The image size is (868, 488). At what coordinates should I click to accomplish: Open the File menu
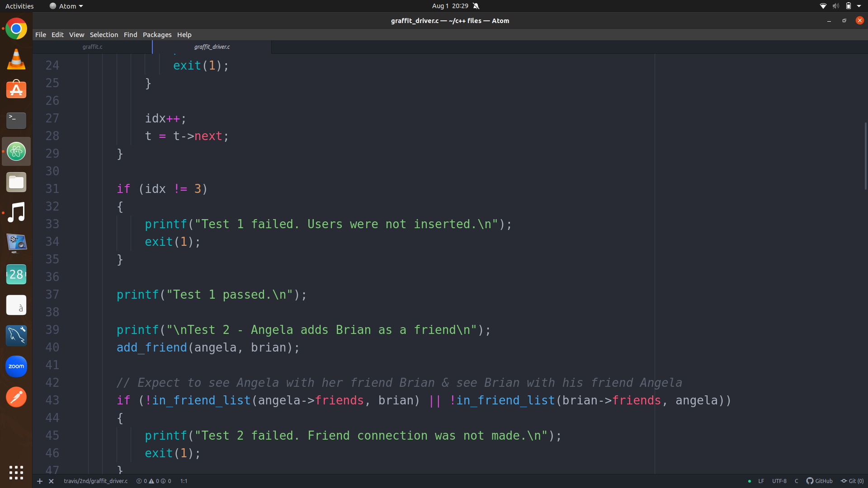pos(41,35)
